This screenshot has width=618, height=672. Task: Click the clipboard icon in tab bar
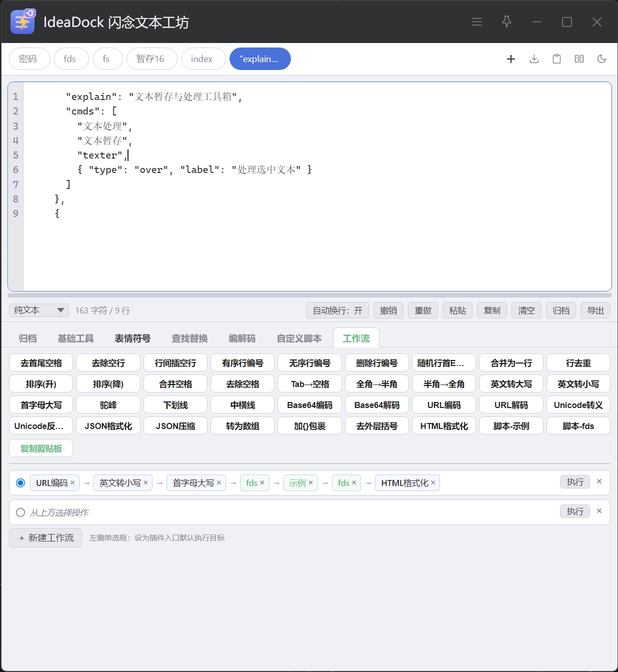[556, 59]
